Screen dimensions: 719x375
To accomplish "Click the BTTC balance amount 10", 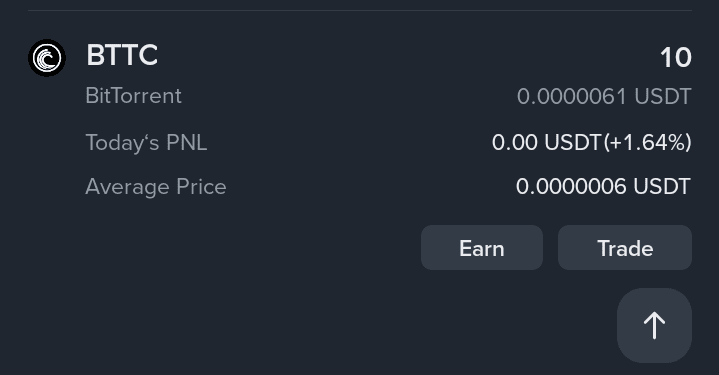I will coord(675,58).
